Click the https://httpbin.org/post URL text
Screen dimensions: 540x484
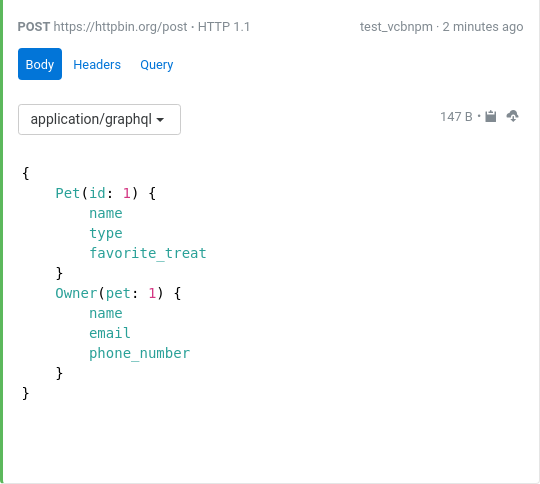(120, 27)
